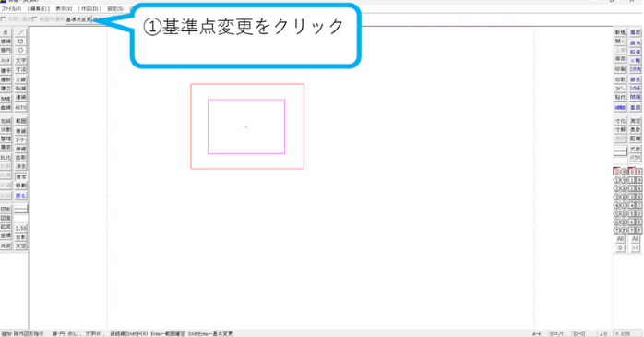
Task: Select the 天空 sky tool
Action: (20, 246)
